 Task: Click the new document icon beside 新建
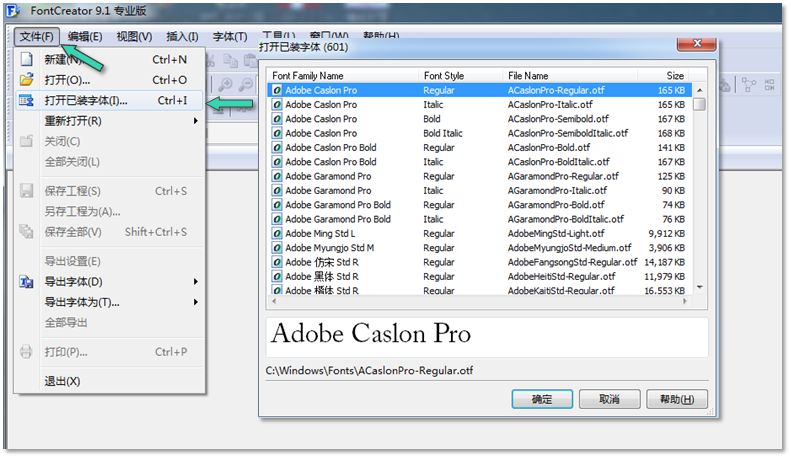pos(26,60)
